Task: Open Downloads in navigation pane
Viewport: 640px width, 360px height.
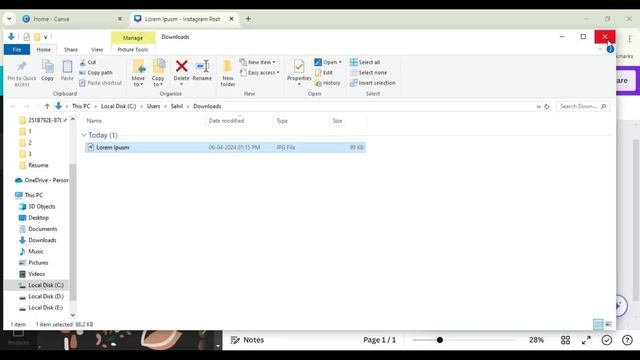Action: pos(38,240)
